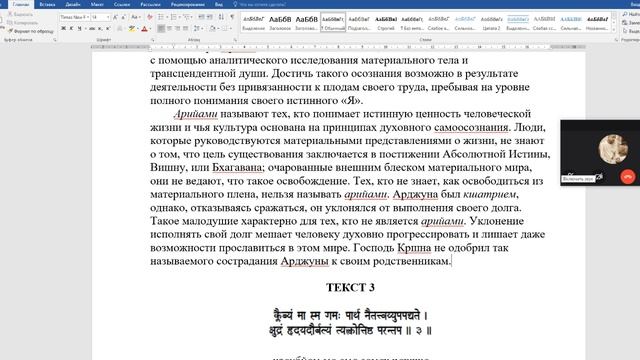Hang up the call with red button
Image resolution: width=640 pixels, height=360 pixels.
click(628, 177)
